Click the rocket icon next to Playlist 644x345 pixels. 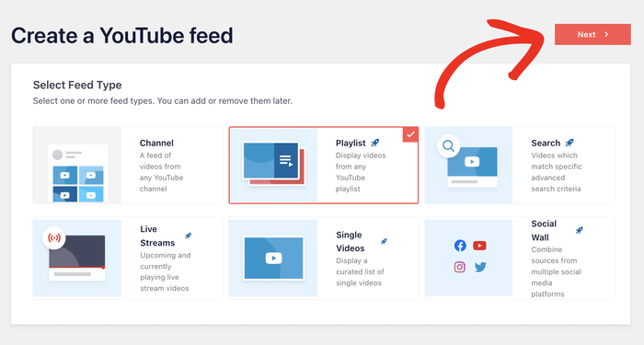point(375,143)
